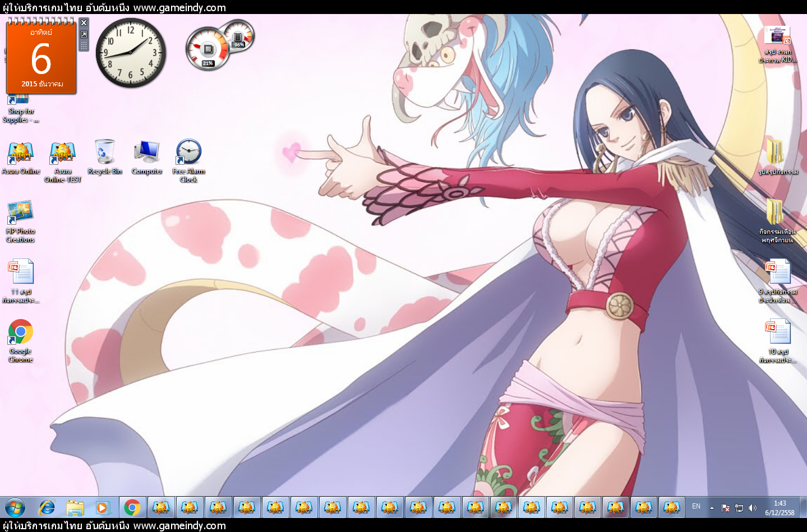The image size is (807, 532).
Task: Select the document named 9 สรุปกิจกรรม
Action: (778, 281)
